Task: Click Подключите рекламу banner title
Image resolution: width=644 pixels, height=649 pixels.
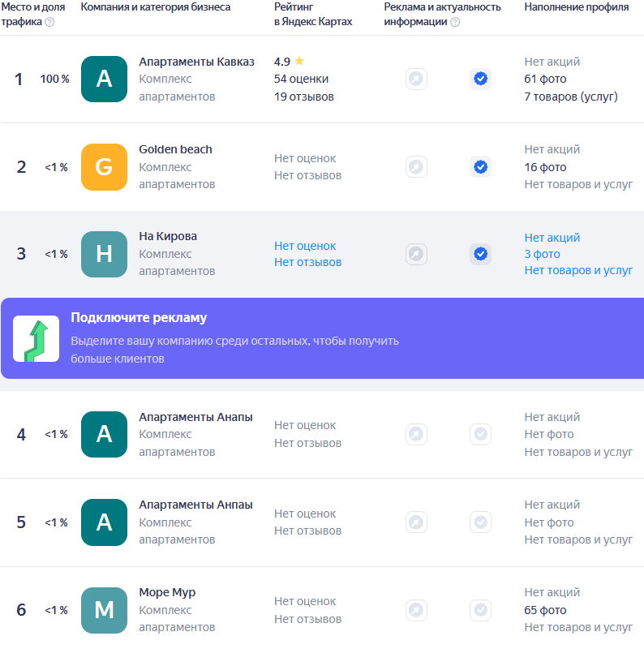Action: click(139, 317)
